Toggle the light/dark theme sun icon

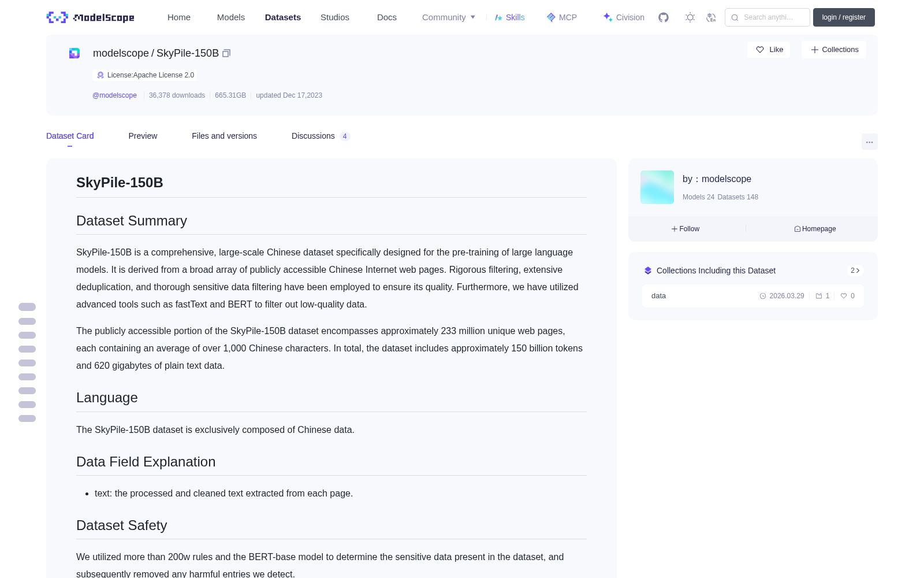pyautogui.click(x=690, y=17)
